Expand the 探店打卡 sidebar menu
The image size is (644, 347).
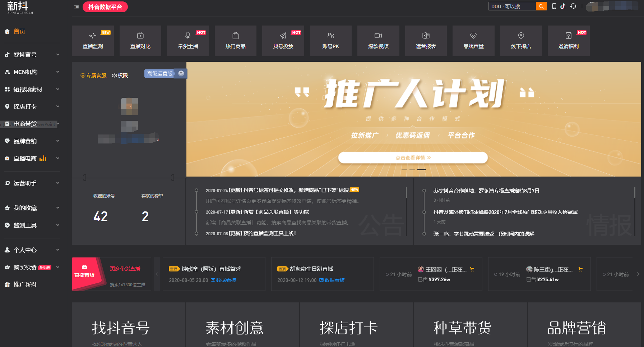pyautogui.click(x=32, y=106)
